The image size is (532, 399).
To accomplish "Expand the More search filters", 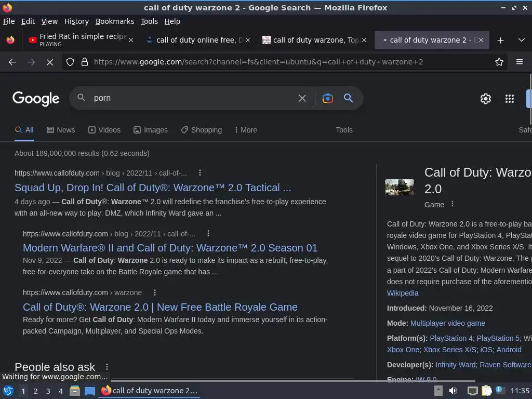I will tap(246, 130).
